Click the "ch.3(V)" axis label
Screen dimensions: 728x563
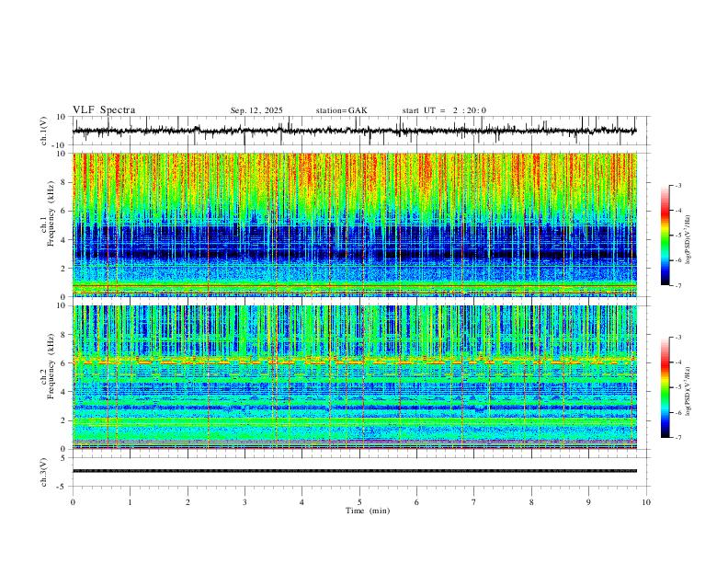point(44,472)
